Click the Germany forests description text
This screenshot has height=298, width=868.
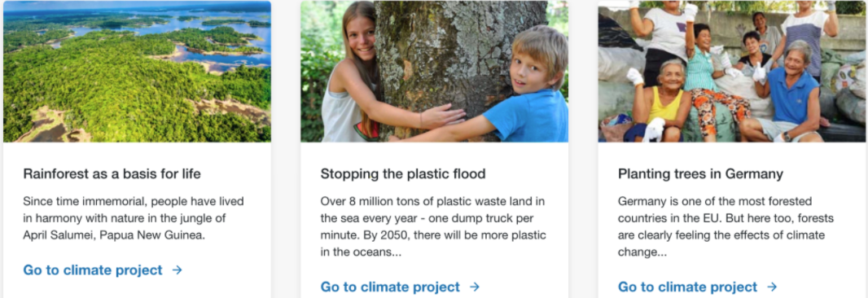[x=726, y=226]
